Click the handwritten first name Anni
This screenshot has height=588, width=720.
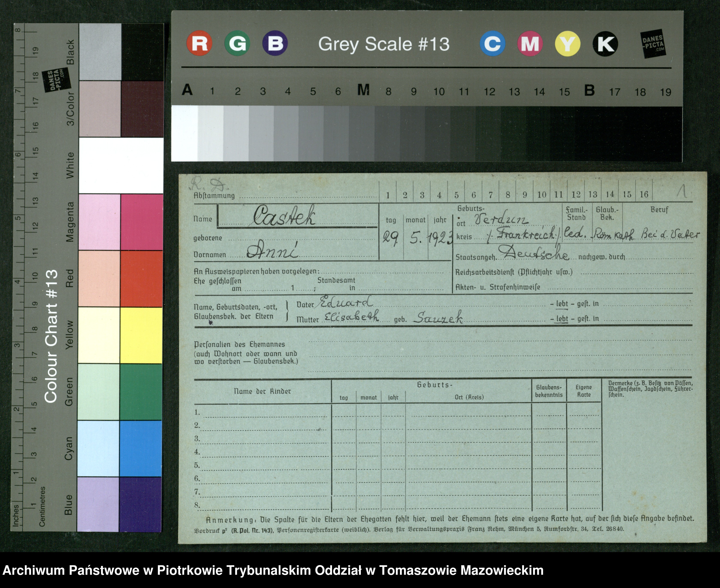(x=272, y=251)
